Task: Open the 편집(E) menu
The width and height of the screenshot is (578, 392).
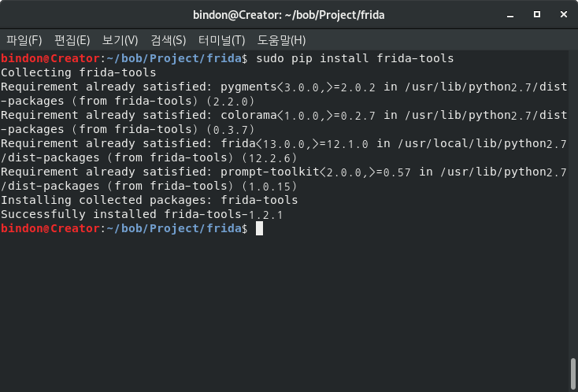Action: 72,40
